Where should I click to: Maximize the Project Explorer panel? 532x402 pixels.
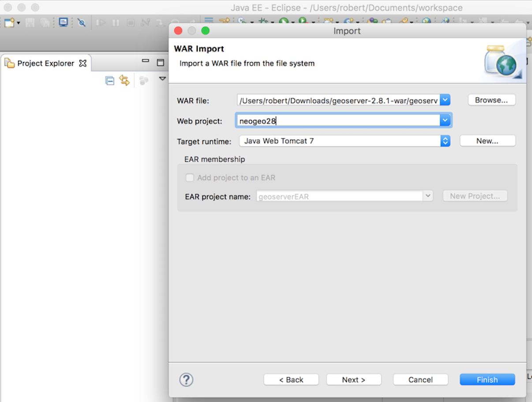161,63
